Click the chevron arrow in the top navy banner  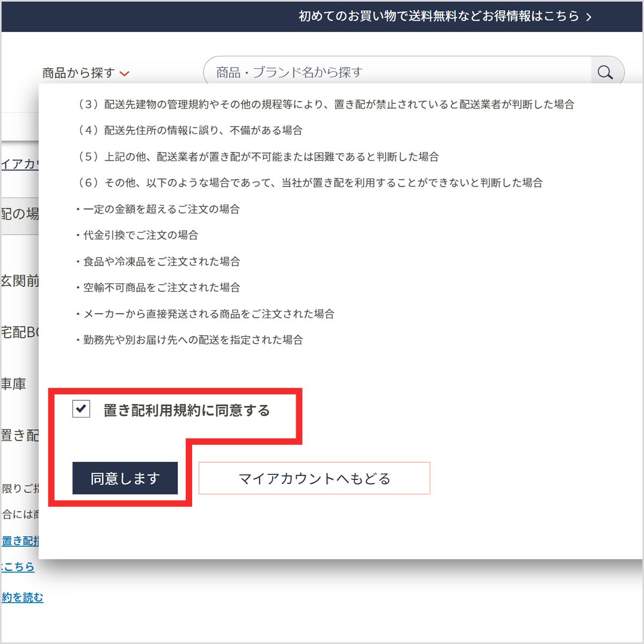pyautogui.click(x=589, y=17)
